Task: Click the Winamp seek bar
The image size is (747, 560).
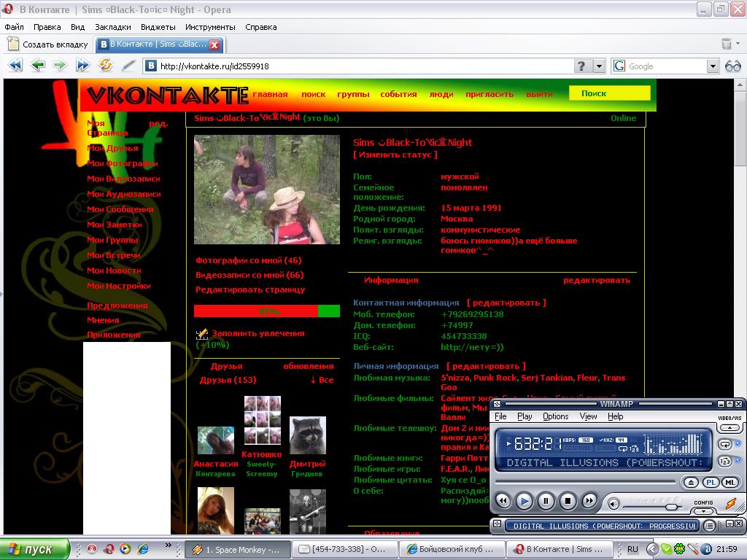Action: click(586, 483)
